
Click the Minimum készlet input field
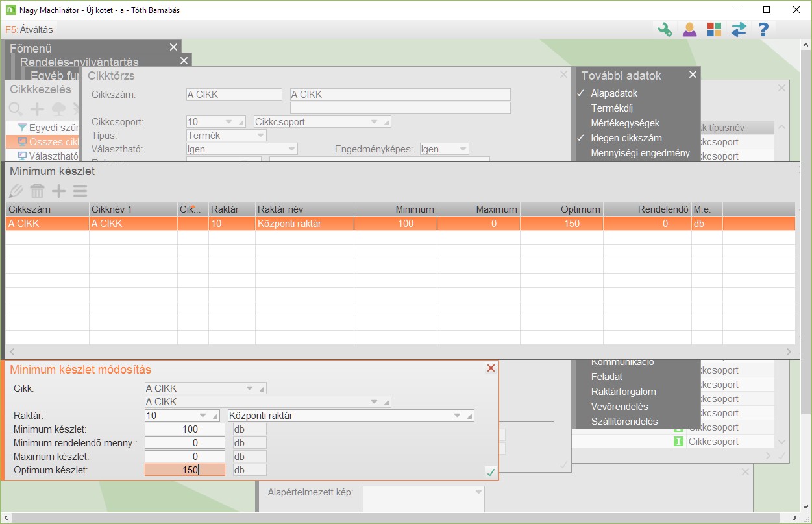coord(184,429)
